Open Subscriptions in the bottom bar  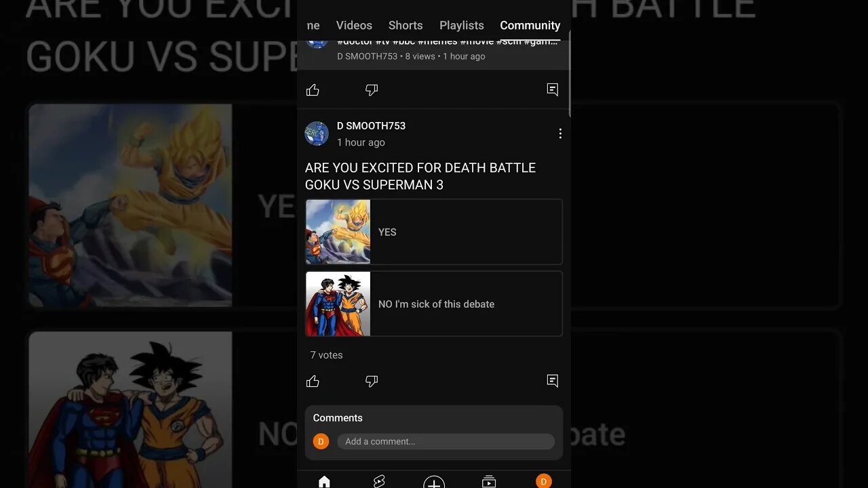click(x=489, y=482)
